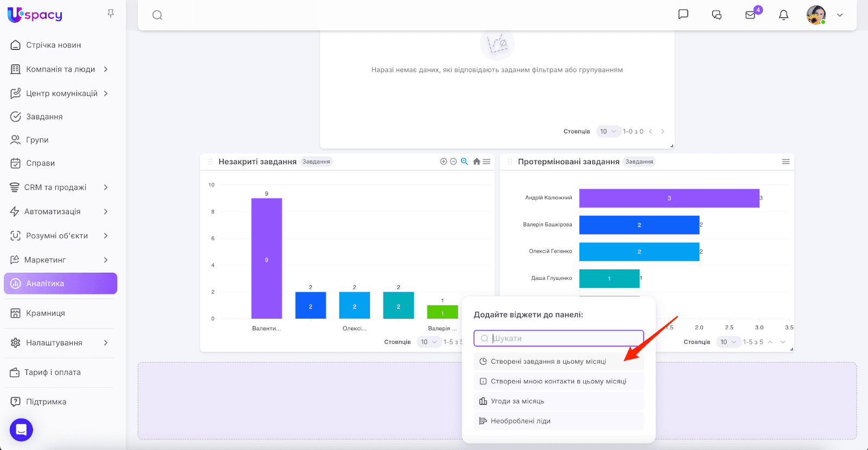868x450 pixels.
Task: Reset chart zoom with home icon
Action: point(476,162)
